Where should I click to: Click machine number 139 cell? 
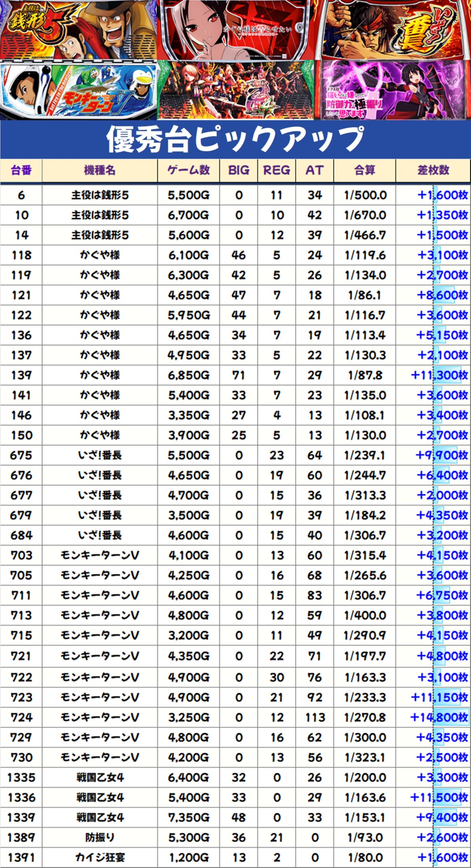click(x=21, y=375)
